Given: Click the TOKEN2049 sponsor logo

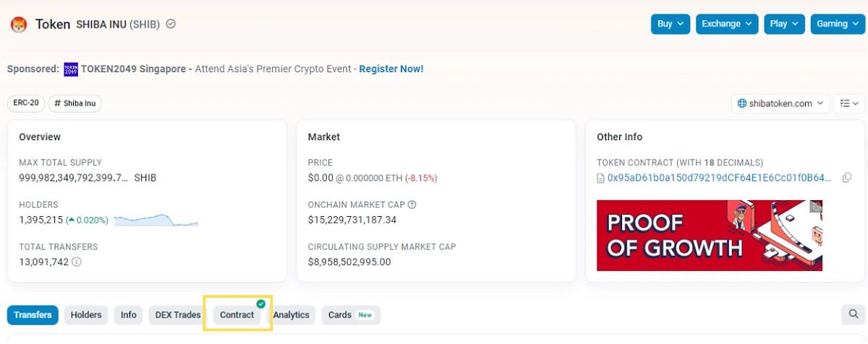Looking at the screenshot, I should tap(71, 69).
